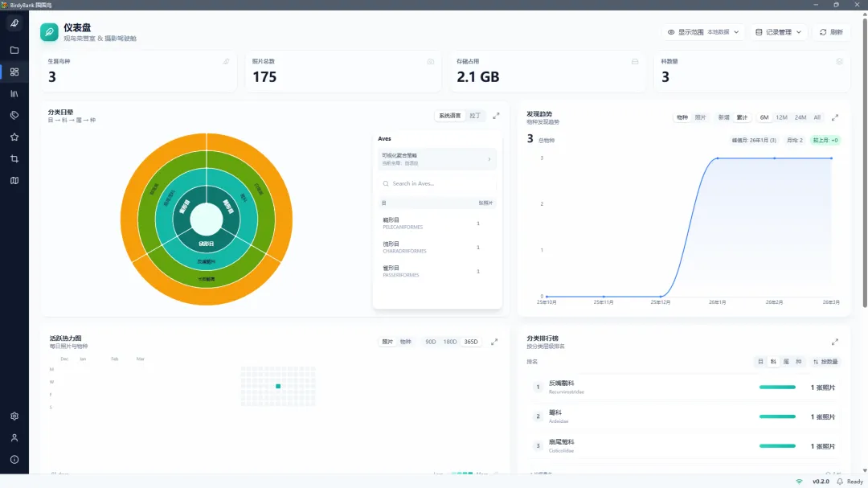Switch heatmap to 物种 view
The width and height of the screenshot is (868, 488).
click(x=406, y=342)
